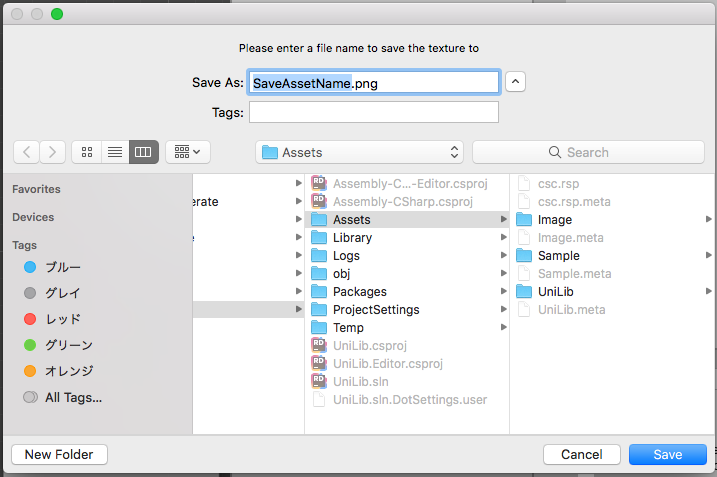
Task: Click the arrow beside Packages folder
Action: click(503, 291)
